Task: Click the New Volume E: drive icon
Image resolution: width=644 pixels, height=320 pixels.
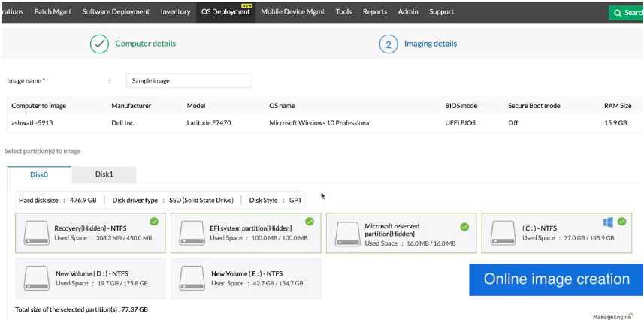Action: point(192,279)
